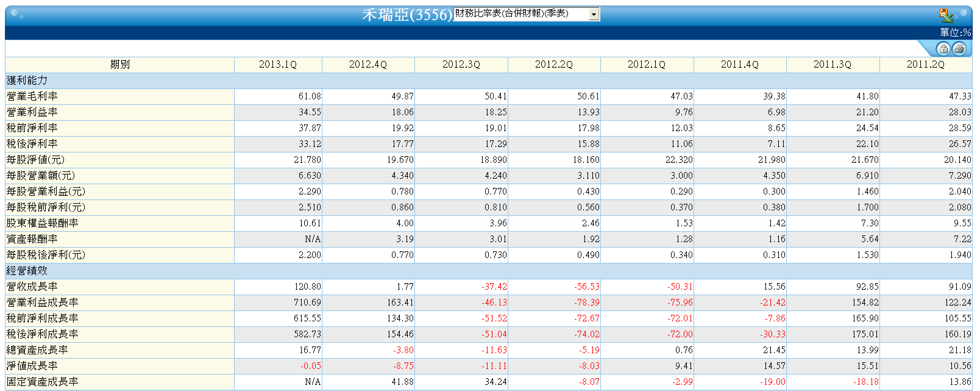Click the 稅前淨利成長率 row label

point(43,318)
